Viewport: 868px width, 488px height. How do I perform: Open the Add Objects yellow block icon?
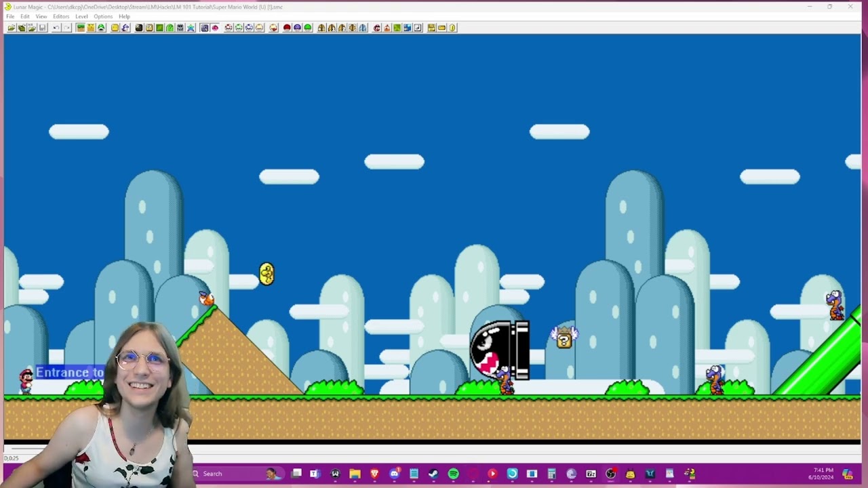click(x=115, y=28)
